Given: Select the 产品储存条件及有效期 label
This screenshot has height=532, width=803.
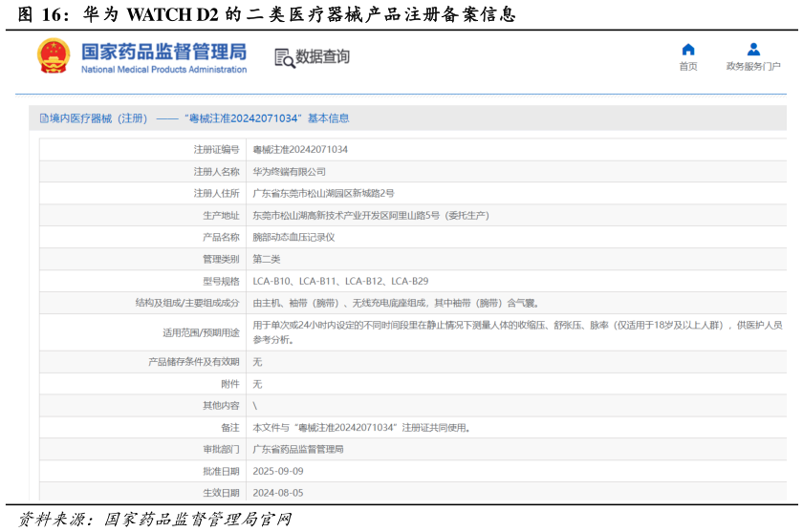Looking at the screenshot, I should (193, 362).
